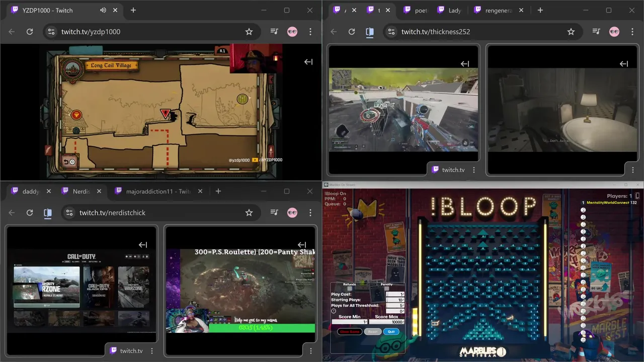Image resolution: width=644 pixels, height=362 pixels.
Task: Reload the twitch.tv/thickness252 page
Action: tap(352, 32)
